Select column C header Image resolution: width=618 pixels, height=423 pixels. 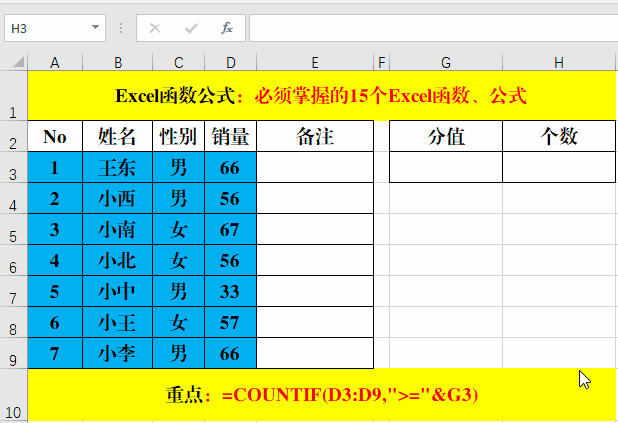click(x=179, y=62)
